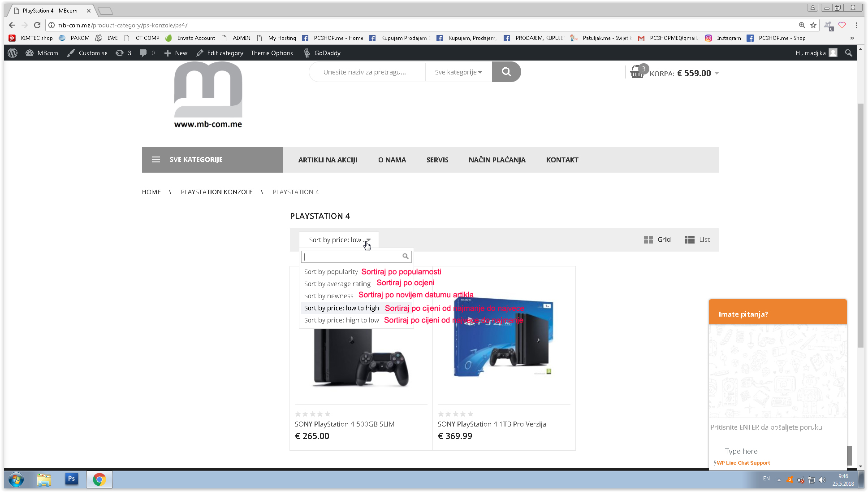
Task: Click the site info icon in address bar
Action: tap(52, 25)
